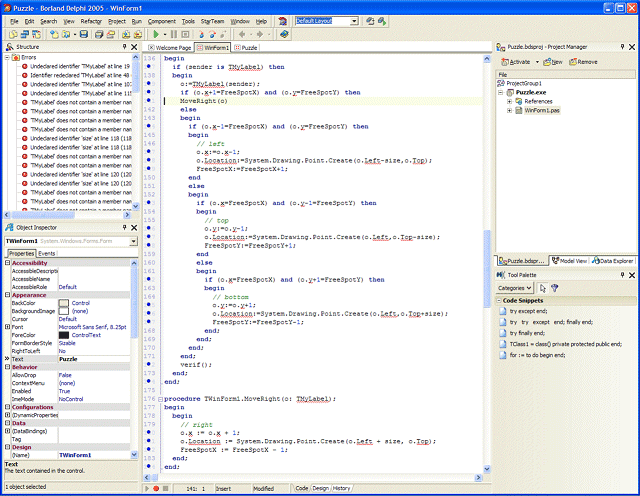Click the Text property value field 'Puzzle'
The height and width of the screenshot is (496, 640).
point(94,359)
